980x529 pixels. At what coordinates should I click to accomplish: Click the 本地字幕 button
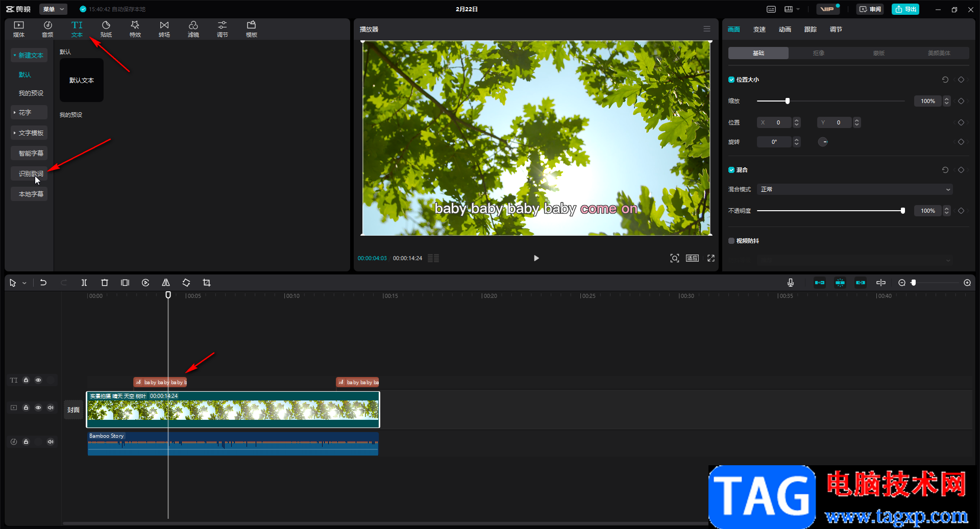point(29,194)
